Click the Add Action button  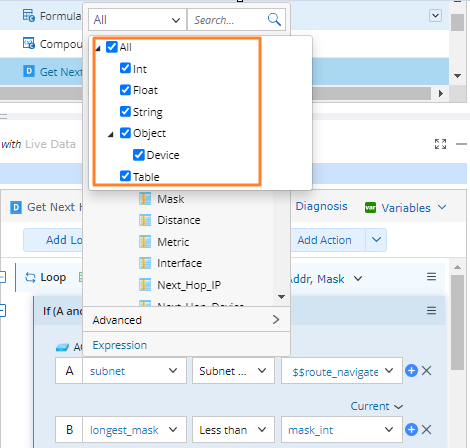(324, 240)
